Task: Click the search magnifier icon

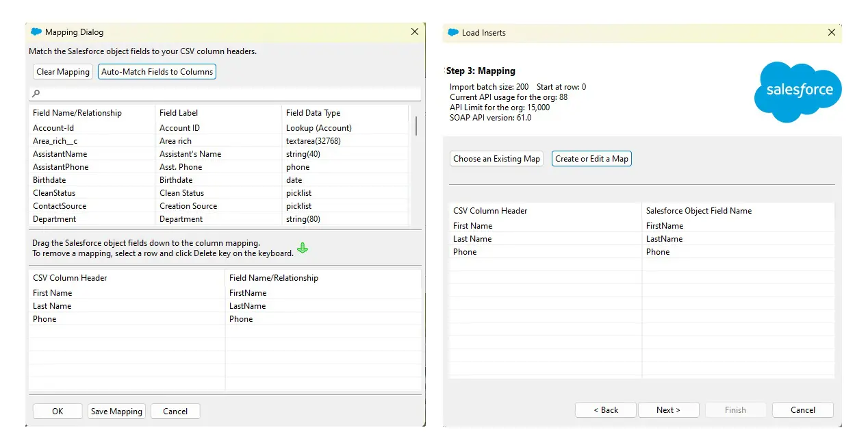Action: click(x=36, y=93)
